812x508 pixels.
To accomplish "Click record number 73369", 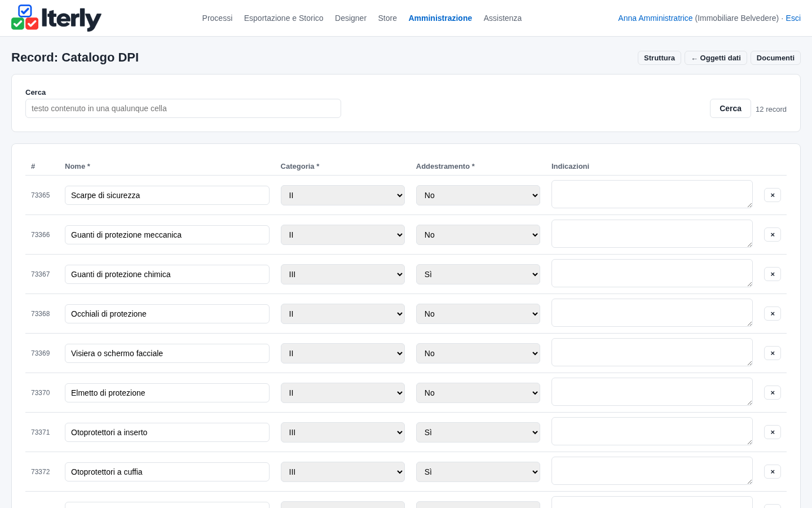I will click(40, 353).
